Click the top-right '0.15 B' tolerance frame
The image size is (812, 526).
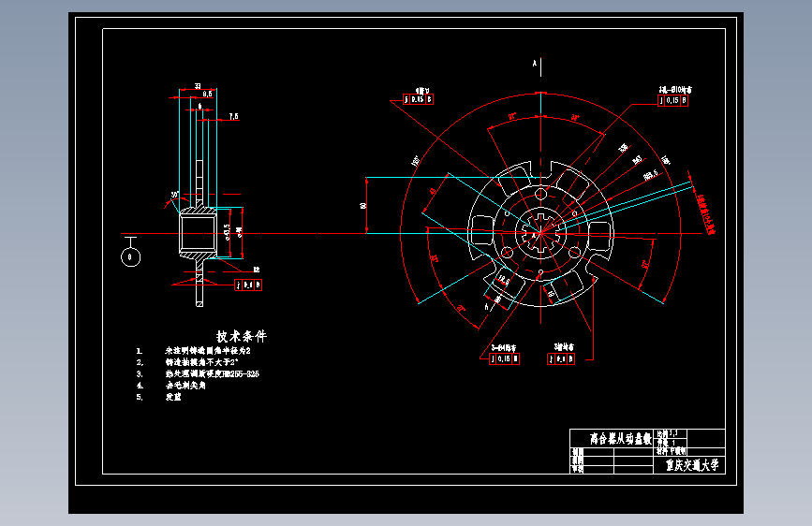coord(672,100)
